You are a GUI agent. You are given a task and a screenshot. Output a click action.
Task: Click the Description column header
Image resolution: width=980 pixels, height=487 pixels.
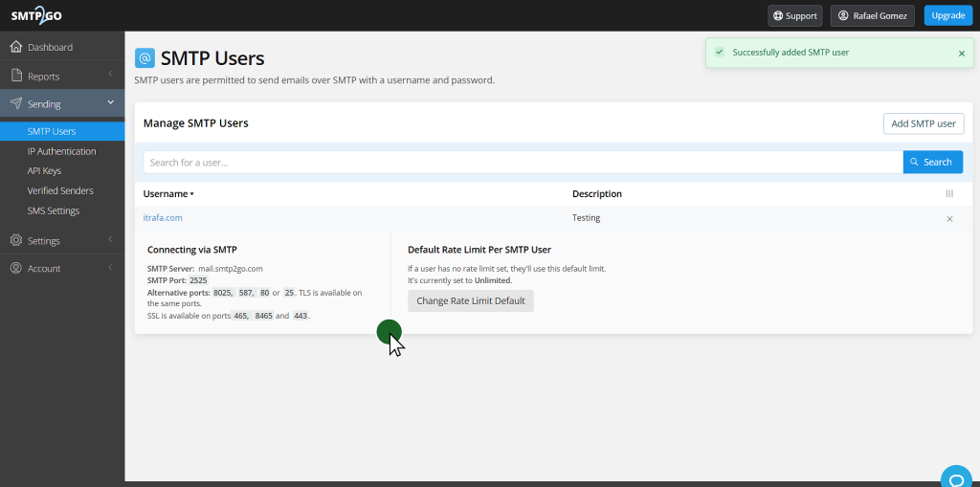click(597, 194)
